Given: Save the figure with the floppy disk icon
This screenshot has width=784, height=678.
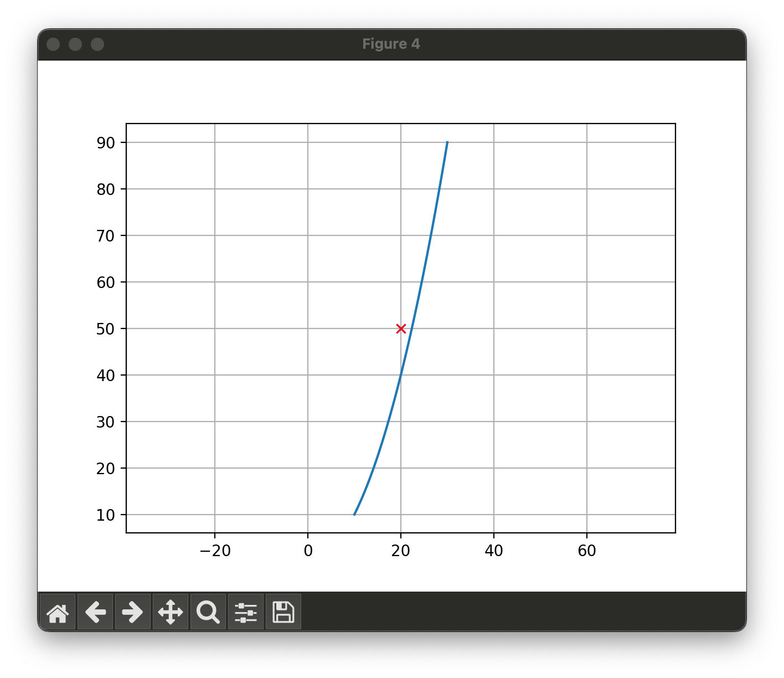Looking at the screenshot, I should (283, 612).
